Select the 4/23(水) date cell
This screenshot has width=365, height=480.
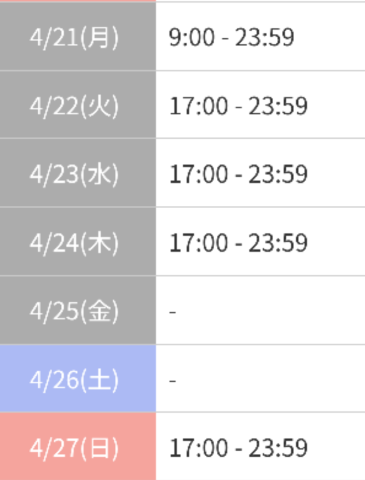click(78, 173)
